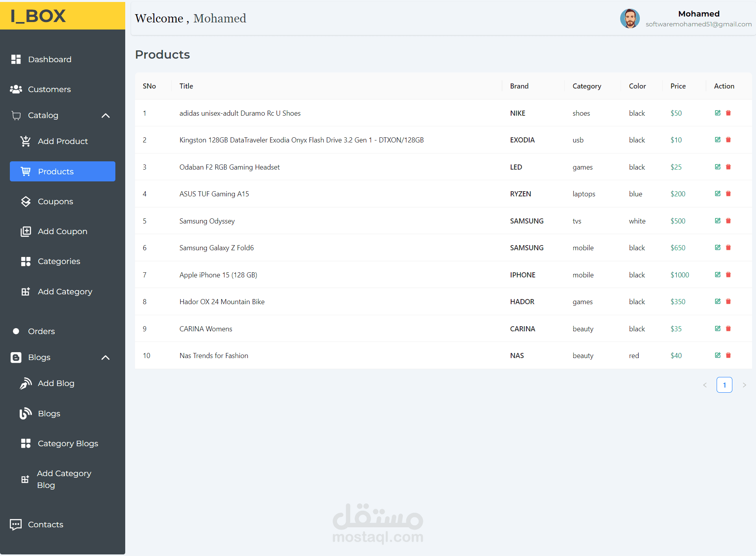756x556 pixels.
Task: Click the Customers people icon
Action: pyautogui.click(x=16, y=89)
